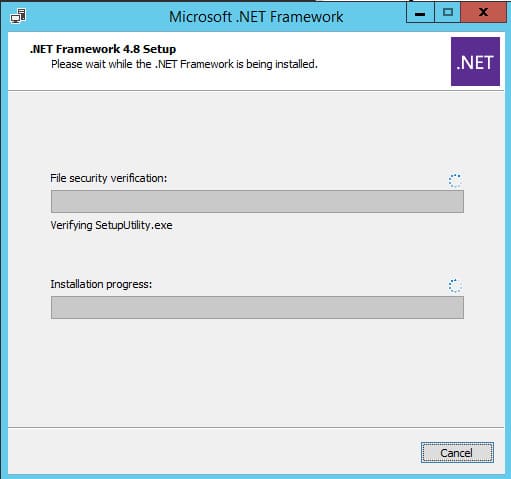Minimize the .NET Framework setup window
The width and height of the screenshot is (511, 479).
pyautogui.click(x=420, y=13)
